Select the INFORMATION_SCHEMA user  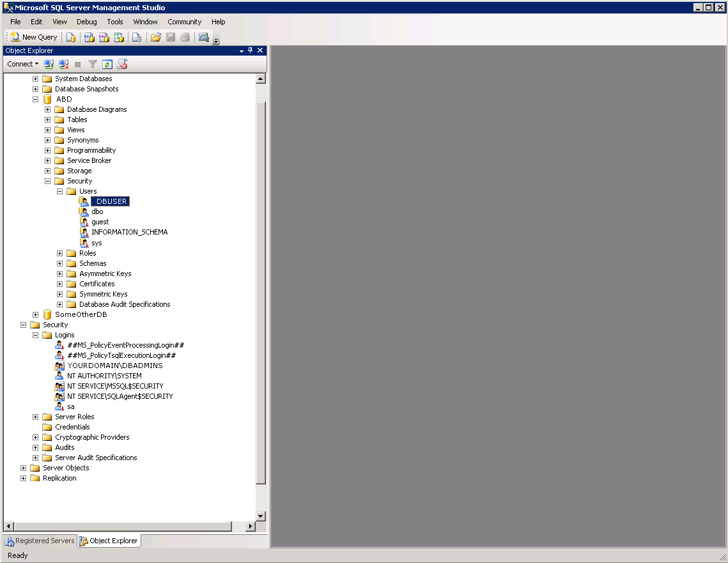[130, 232]
